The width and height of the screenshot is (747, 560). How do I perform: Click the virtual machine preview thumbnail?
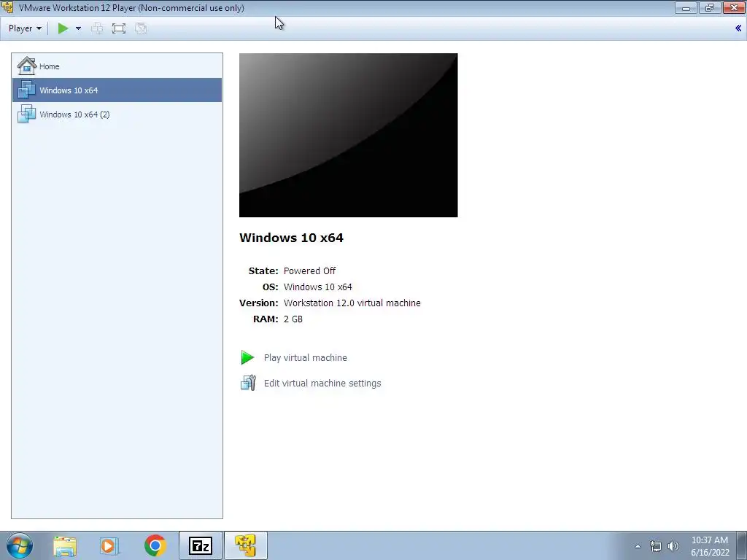pyautogui.click(x=348, y=135)
